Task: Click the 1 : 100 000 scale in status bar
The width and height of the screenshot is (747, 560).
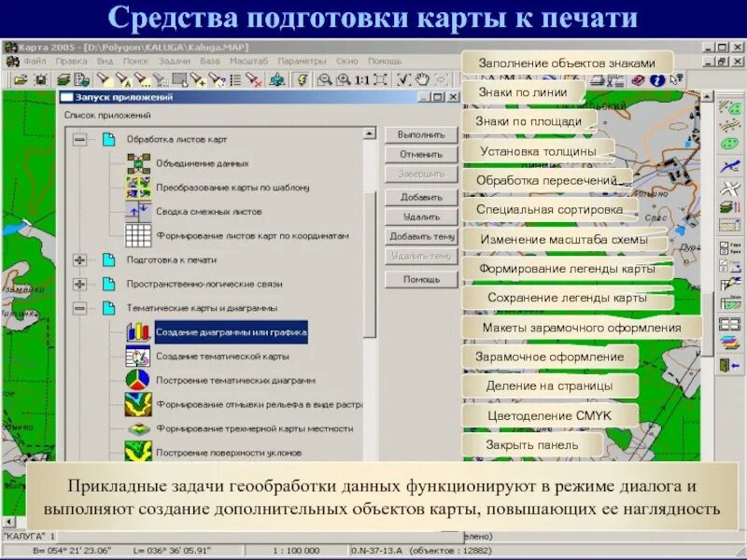Action: coord(296,551)
